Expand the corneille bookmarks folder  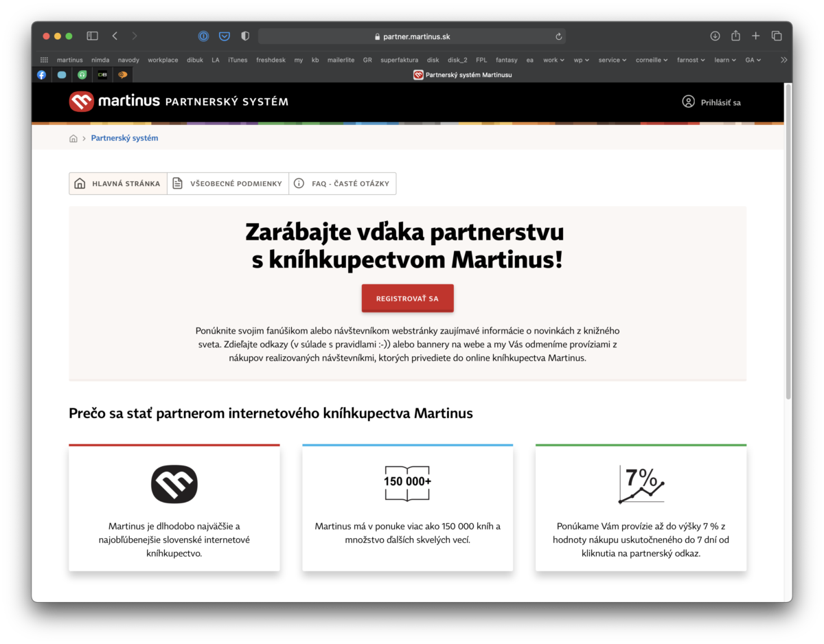click(x=652, y=60)
